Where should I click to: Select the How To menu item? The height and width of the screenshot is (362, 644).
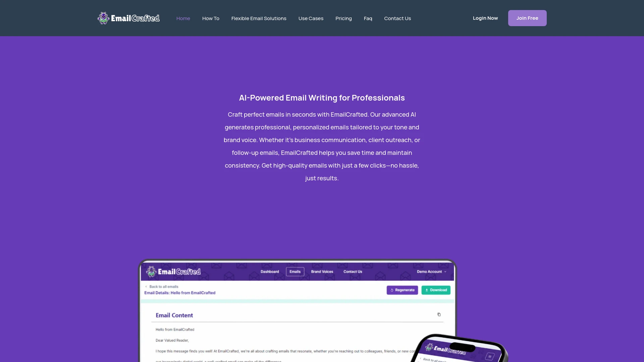point(211,18)
